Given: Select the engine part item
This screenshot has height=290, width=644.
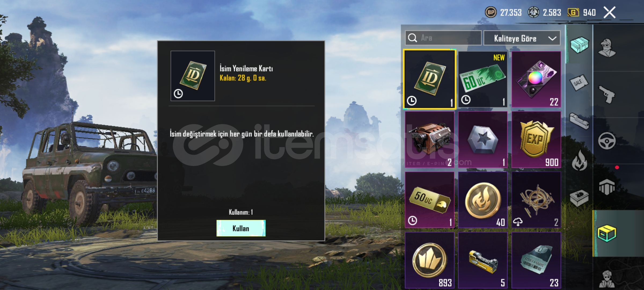Looking at the screenshot, I should coord(430,140).
